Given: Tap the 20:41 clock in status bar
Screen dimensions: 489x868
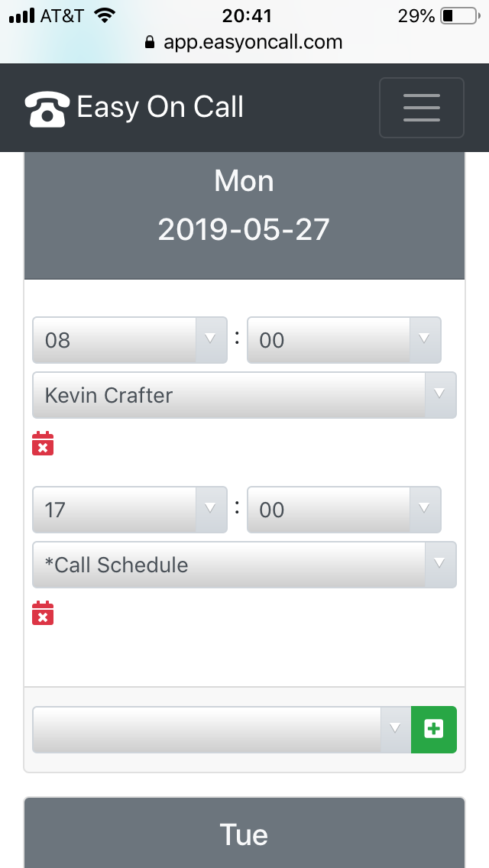Looking at the screenshot, I should [x=244, y=15].
